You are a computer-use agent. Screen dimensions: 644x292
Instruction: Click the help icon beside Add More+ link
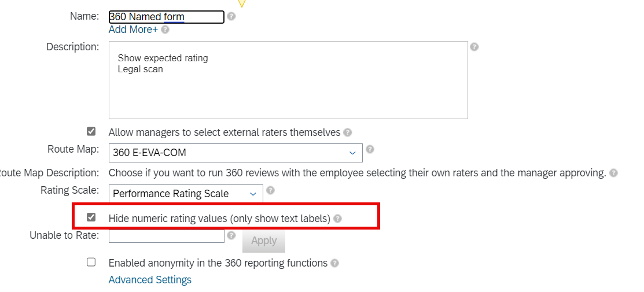(x=165, y=29)
